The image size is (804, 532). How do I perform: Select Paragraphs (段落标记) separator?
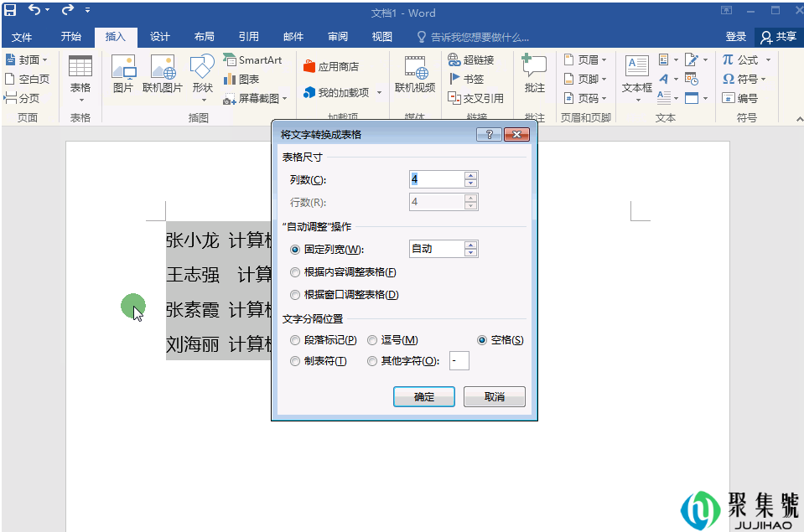tap(323, 340)
